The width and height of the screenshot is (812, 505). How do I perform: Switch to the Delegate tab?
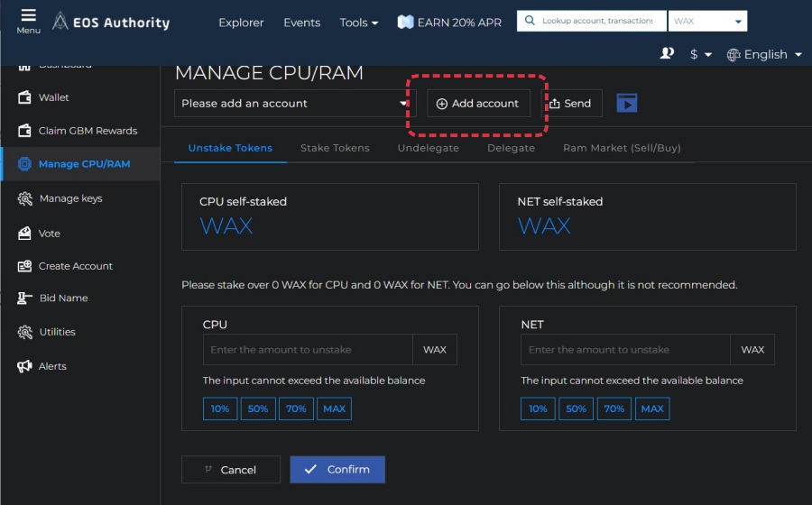click(x=512, y=148)
